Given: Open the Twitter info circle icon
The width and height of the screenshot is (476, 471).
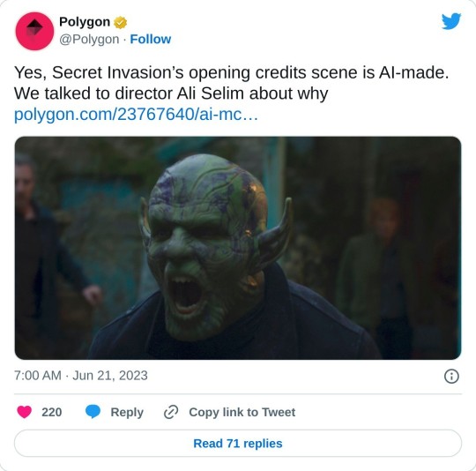Looking at the screenshot, I should click(x=451, y=377).
